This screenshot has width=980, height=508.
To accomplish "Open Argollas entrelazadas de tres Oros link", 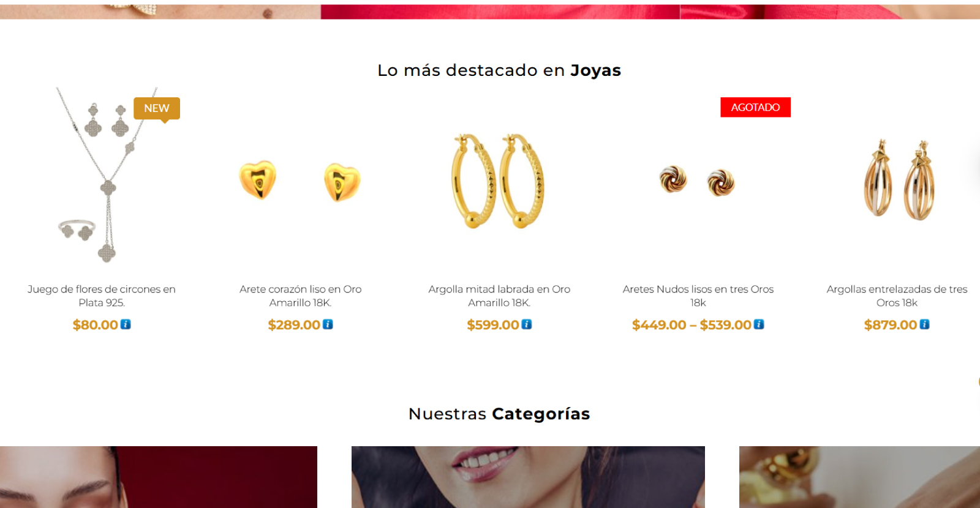I will coord(897,296).
